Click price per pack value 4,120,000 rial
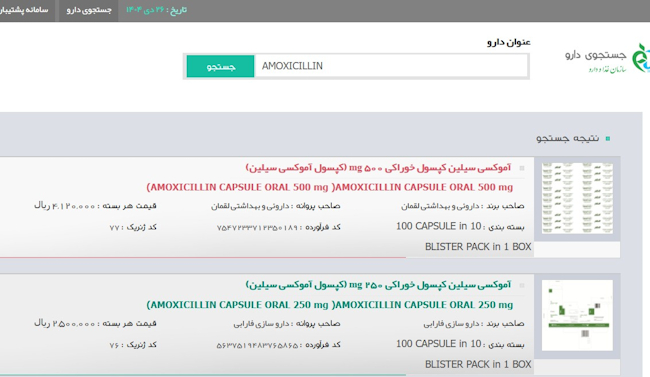Screen dimensions: 650x377 click(x=65, y=206)
